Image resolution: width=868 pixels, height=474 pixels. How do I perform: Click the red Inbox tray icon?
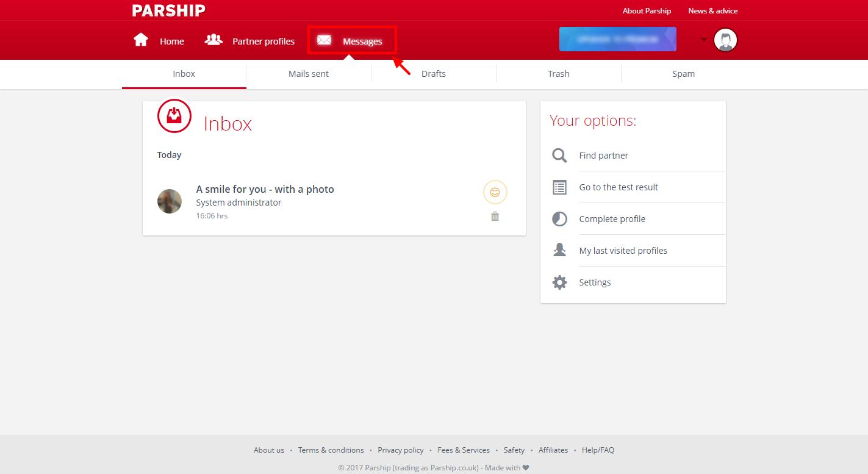(x=174, y=115)
